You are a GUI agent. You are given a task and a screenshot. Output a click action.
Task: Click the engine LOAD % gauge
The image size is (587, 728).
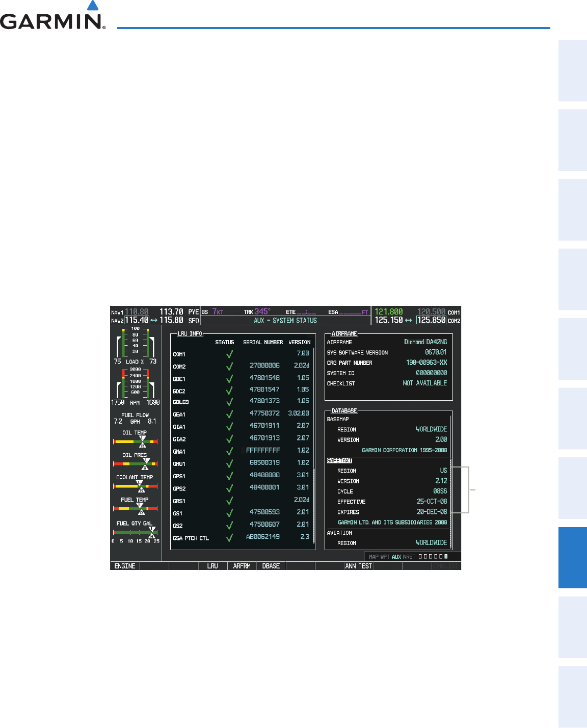coord(135,346)
